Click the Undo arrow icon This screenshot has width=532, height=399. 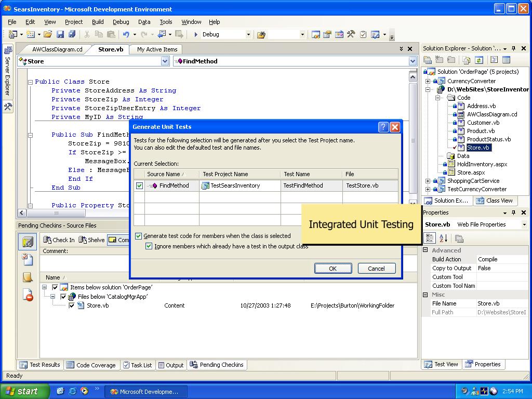126,34
